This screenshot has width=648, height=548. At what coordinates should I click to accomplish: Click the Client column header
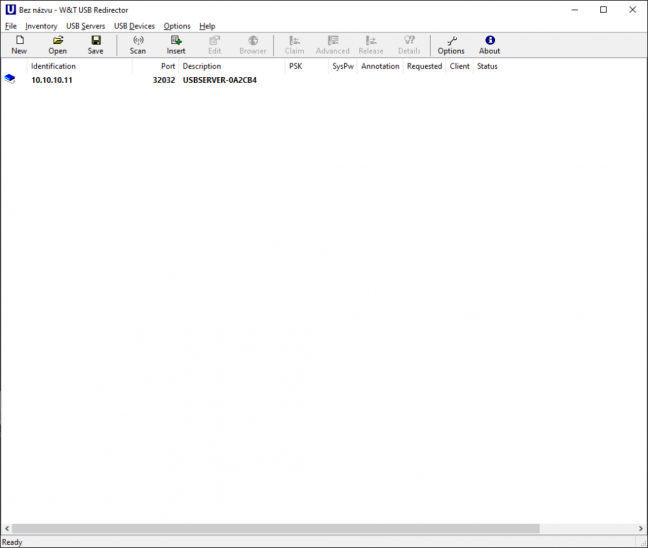pyautogui.click(x=460, y=66)
